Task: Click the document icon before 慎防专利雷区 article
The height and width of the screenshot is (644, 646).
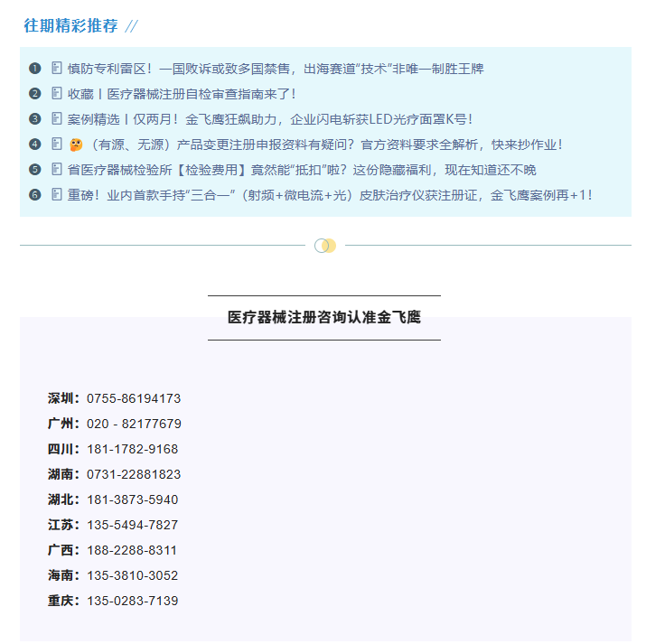Action: (57, 69)
